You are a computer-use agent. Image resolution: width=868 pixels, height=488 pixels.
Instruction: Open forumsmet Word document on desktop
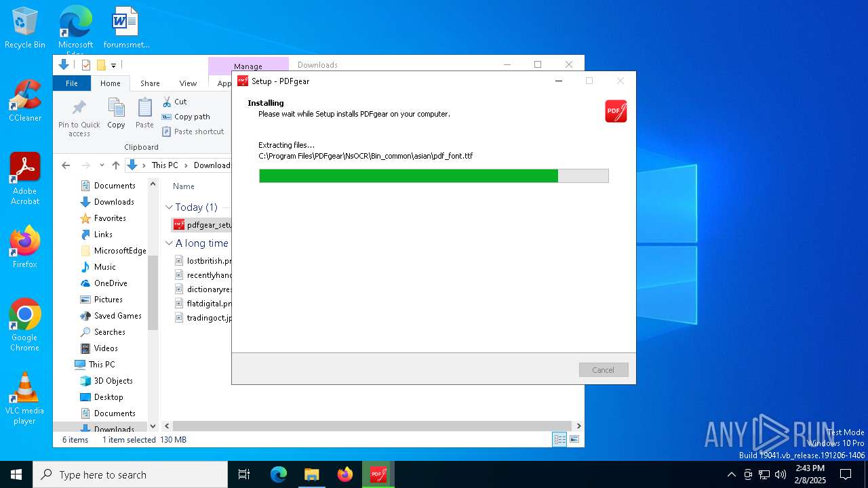tap(126, 28)
